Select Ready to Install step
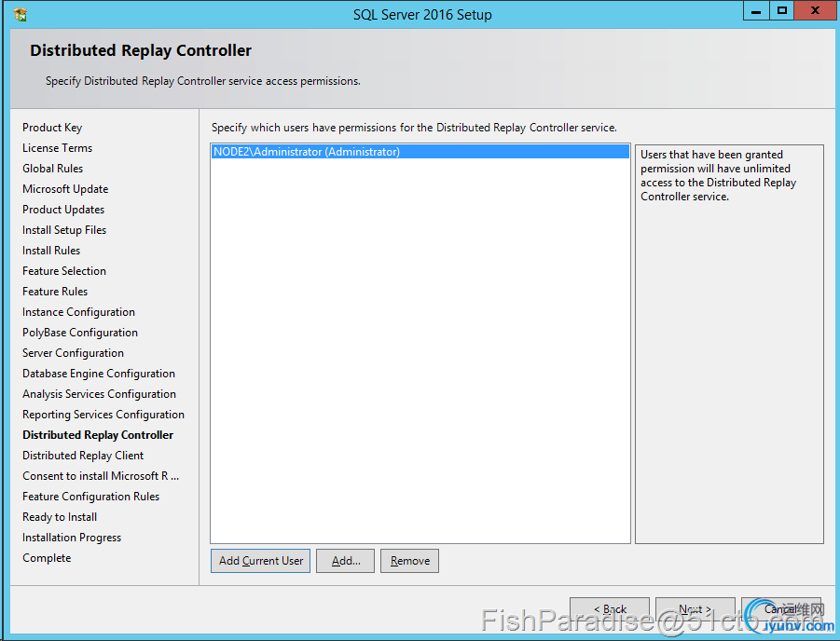The width and height of the screenshot is (840, 641). coord(60,517)
